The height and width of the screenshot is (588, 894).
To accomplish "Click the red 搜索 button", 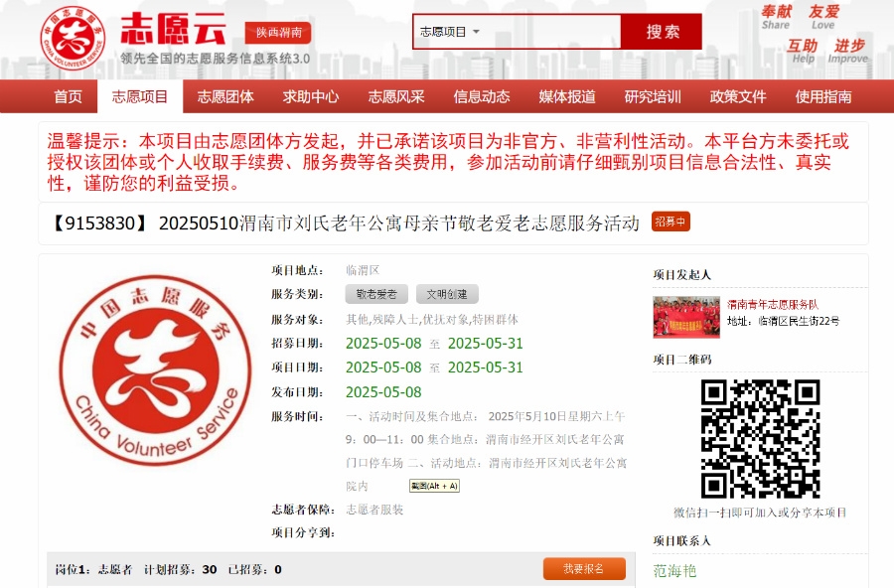I will (662, 32).
